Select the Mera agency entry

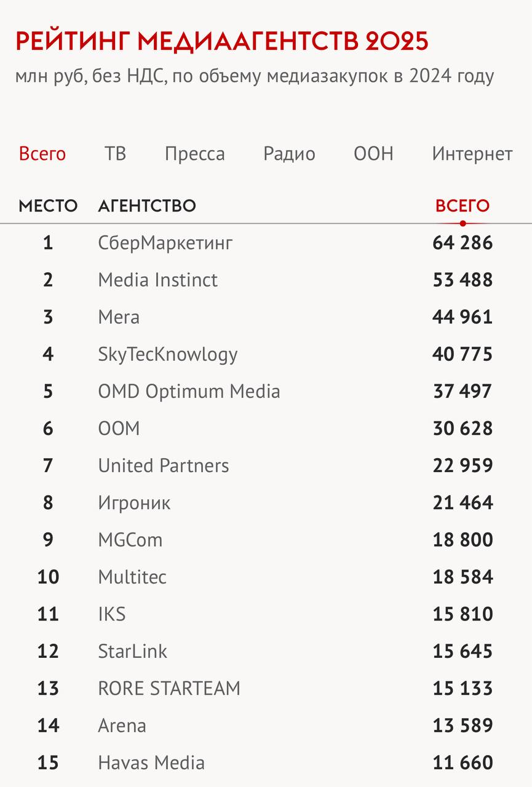(119, 317)
